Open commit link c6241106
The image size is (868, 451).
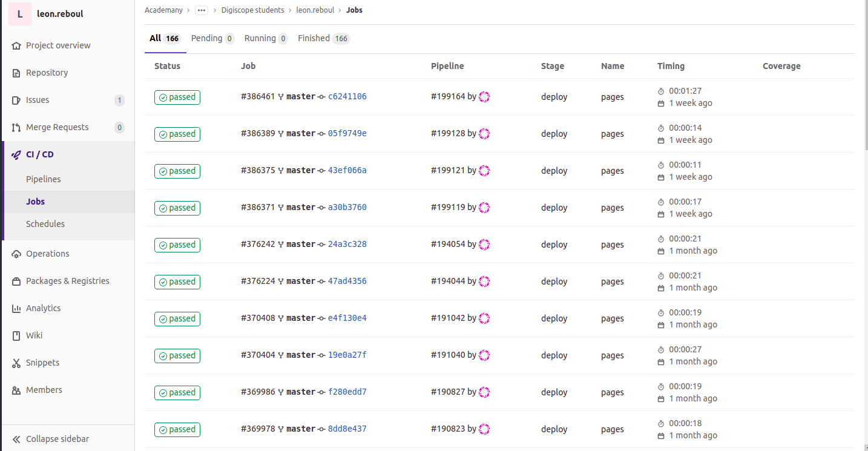(347, 97)
